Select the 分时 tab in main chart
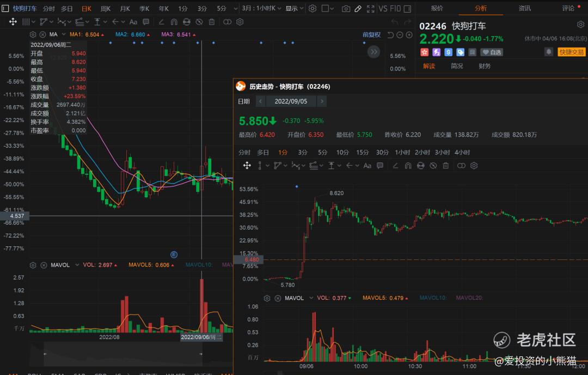 pyautogui.click(x=49, y=8)
